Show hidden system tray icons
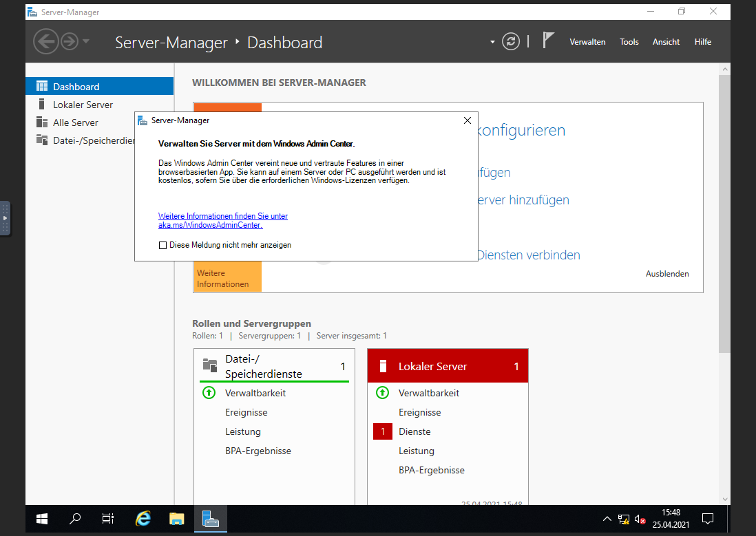756x536 pixels. (x=607, y=519)
